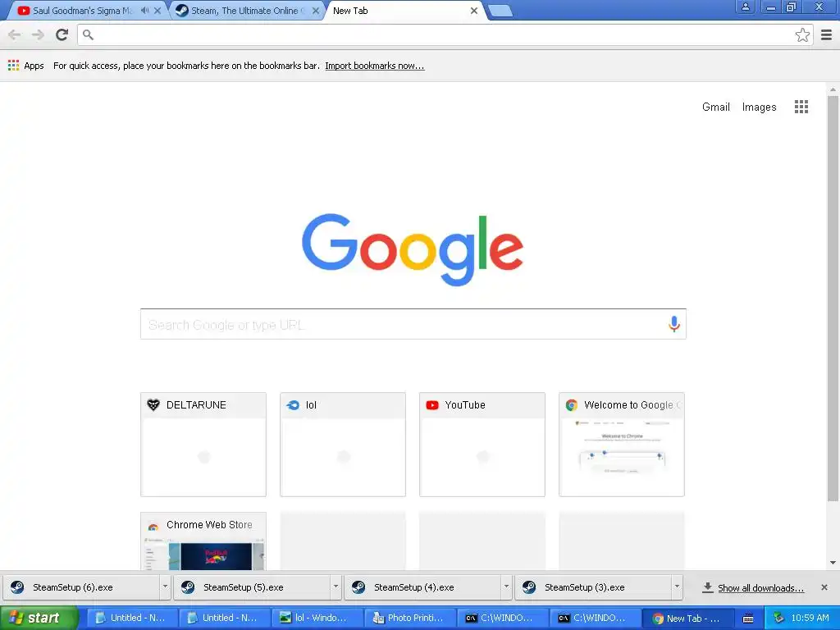Open the Chrome Web Store tile
Screen dimensions: 840x630
click(x=203, y=541)
